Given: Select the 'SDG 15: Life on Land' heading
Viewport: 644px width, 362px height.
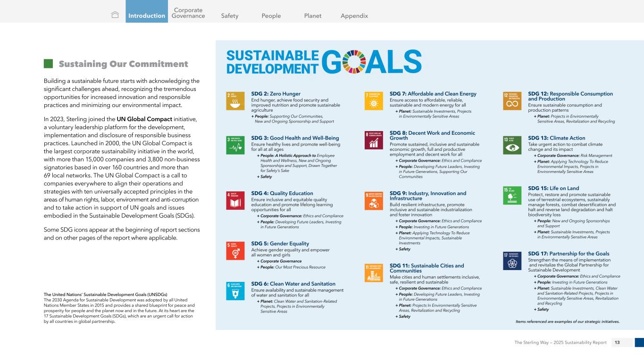Looking at the screenshot, I should 553,188.
